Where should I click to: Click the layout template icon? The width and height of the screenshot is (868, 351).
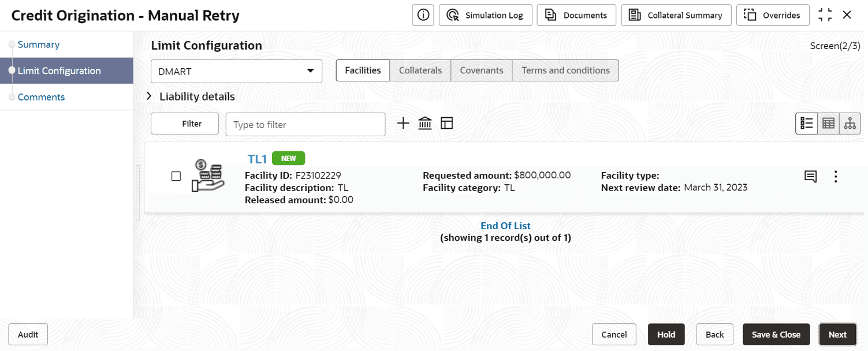pyautogui.click(x=446, y=123)
